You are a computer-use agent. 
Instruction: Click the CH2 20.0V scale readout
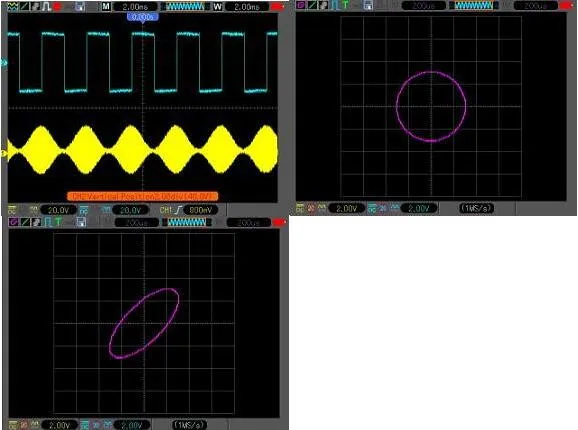click(x=130, y=210)
